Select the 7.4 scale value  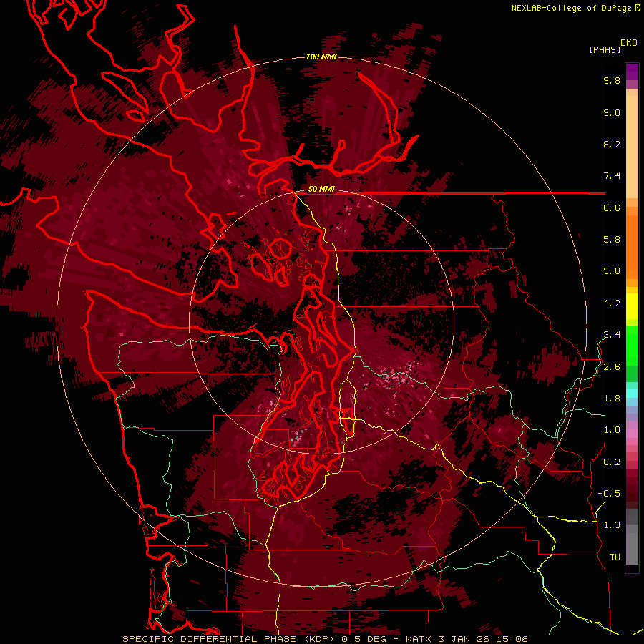coord(612,176)
